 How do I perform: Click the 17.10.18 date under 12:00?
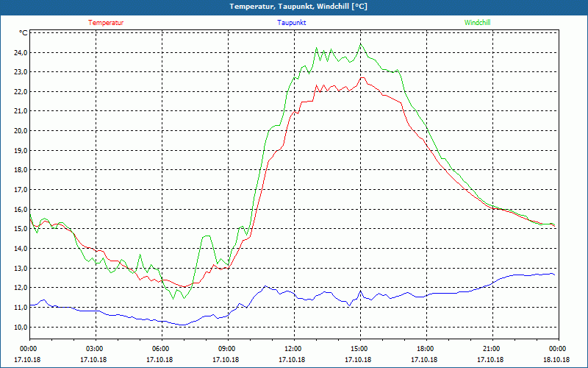(x=292, y=360)
